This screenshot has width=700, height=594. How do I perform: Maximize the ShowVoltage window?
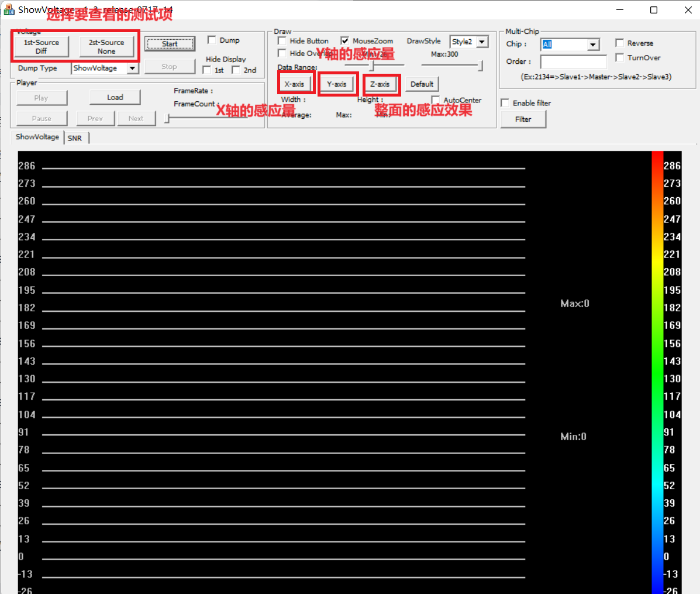point(654,10)
